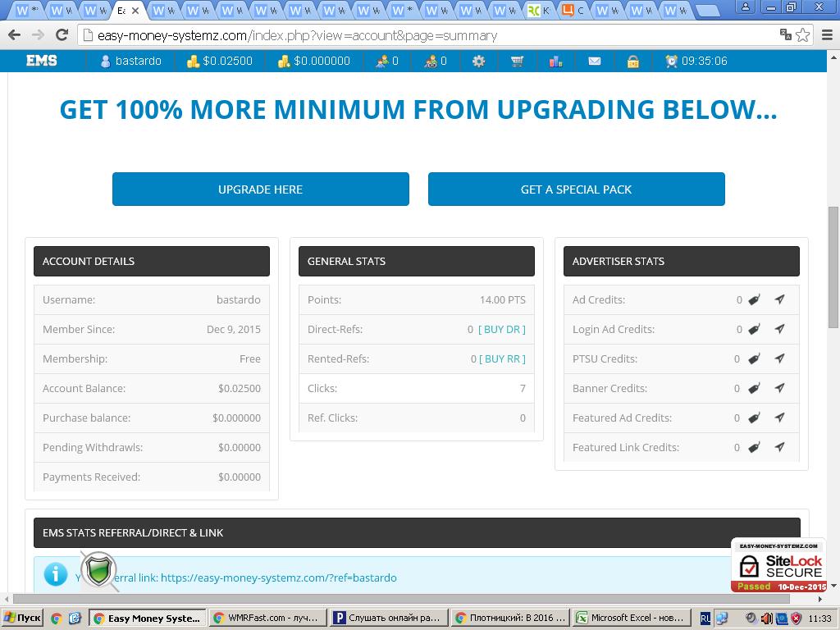Click the RU language indicator in tray
The width and height of the screenshot is (840, 630).
[x=705, y=619]
